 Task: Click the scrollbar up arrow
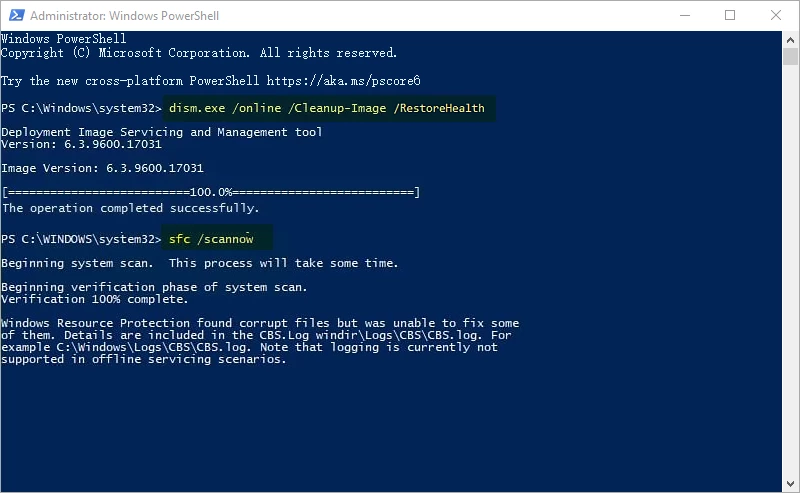[x=790, y=40]
